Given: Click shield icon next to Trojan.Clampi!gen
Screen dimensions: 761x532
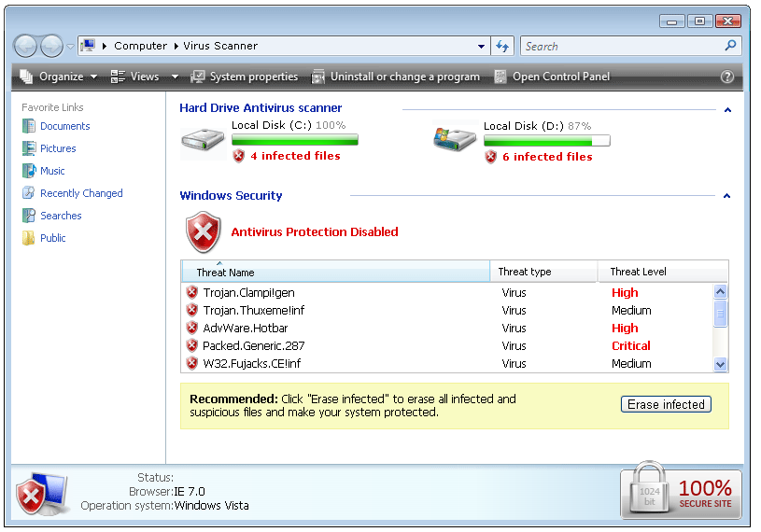Looking at the screenshot, I should pos(192,292).
